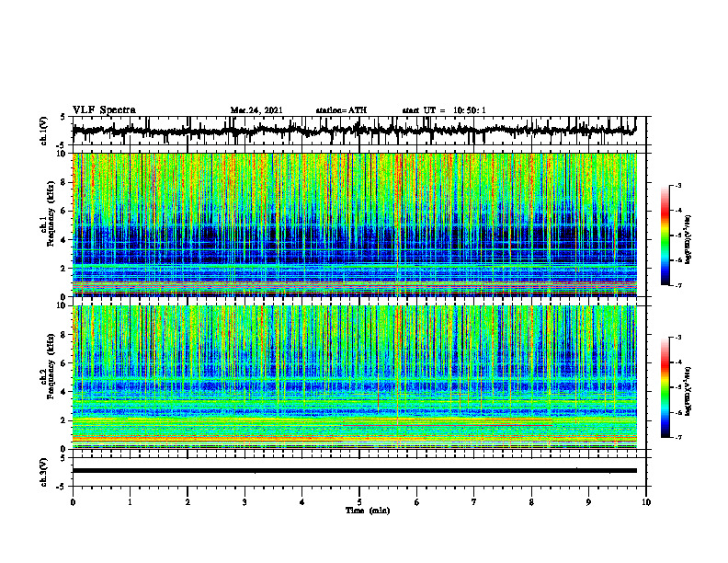Click the "ch.3(V)" axis label
Image resolution: width=728 pixels, height=563 pixels.
click(x=43, y=473)
